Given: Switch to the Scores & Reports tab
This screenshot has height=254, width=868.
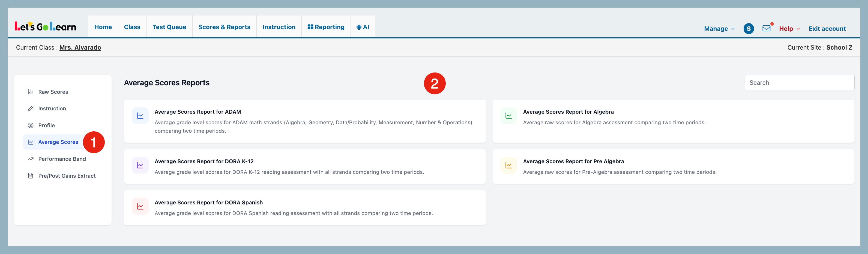Looking at the screenshot, I should click(224, 27).
